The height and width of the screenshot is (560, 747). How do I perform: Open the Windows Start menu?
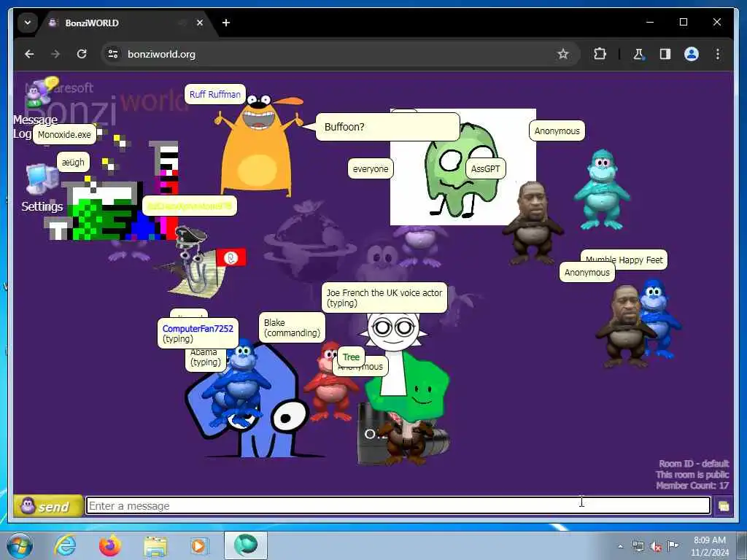tap(20, 545)
